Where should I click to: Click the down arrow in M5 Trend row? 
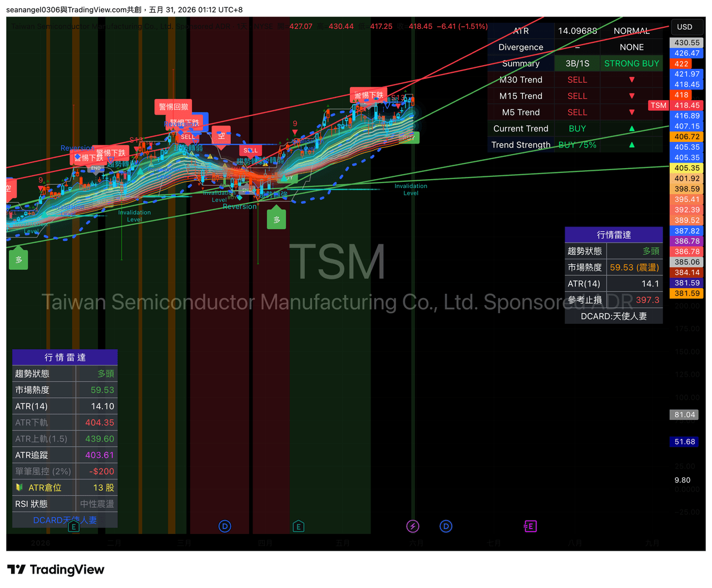pyautogui.click(x=631, y=112)
